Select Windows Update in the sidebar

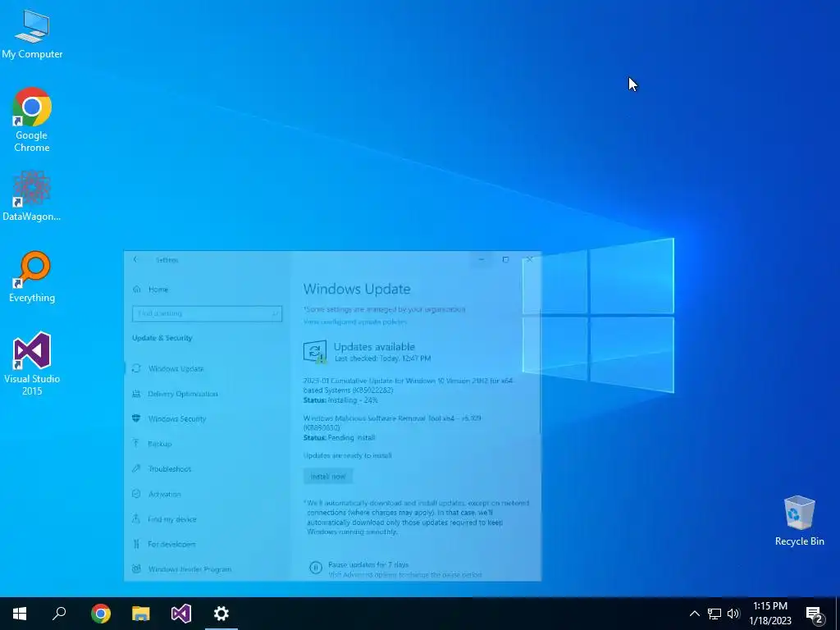(208, 368)
